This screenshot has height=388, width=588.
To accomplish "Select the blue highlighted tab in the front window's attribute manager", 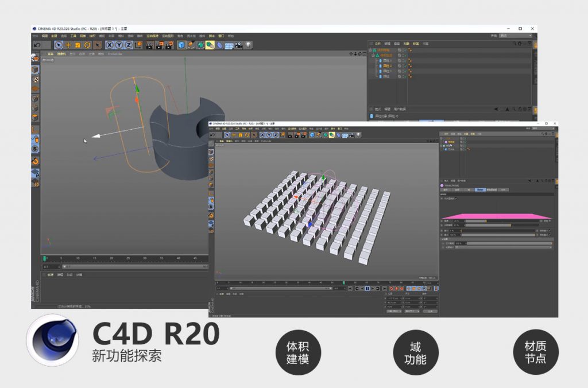I will pos(480,189).
